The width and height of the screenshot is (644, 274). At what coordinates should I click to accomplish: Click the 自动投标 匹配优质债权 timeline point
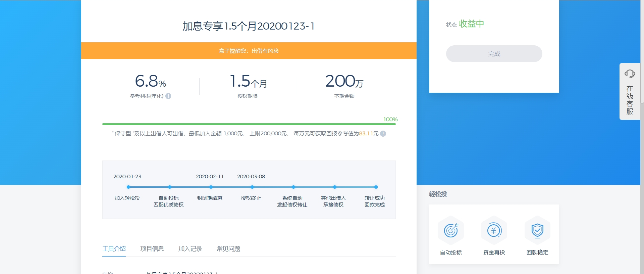click(x=170, y=187)
